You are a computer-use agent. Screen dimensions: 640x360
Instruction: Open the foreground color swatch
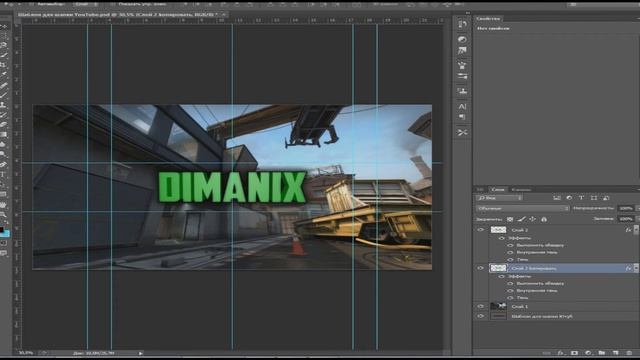[x=2, y=230]
